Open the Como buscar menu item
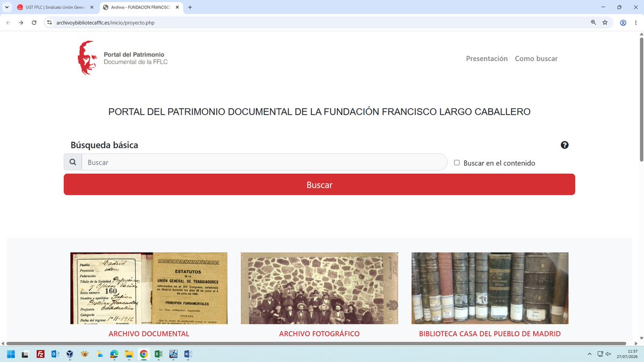 pos(536,58)
